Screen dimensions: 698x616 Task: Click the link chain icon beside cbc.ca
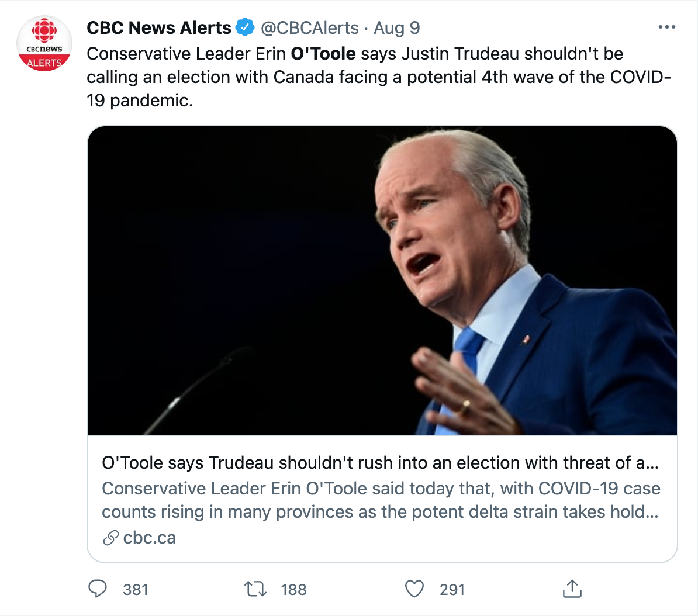(110, 538)
